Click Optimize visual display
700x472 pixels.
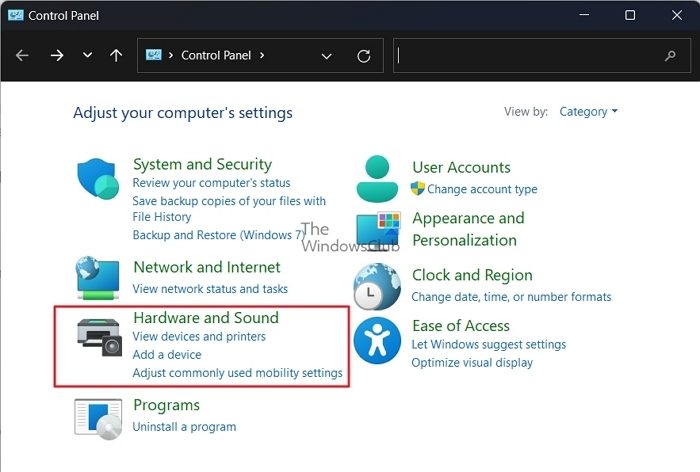click(x=472, y=363)
